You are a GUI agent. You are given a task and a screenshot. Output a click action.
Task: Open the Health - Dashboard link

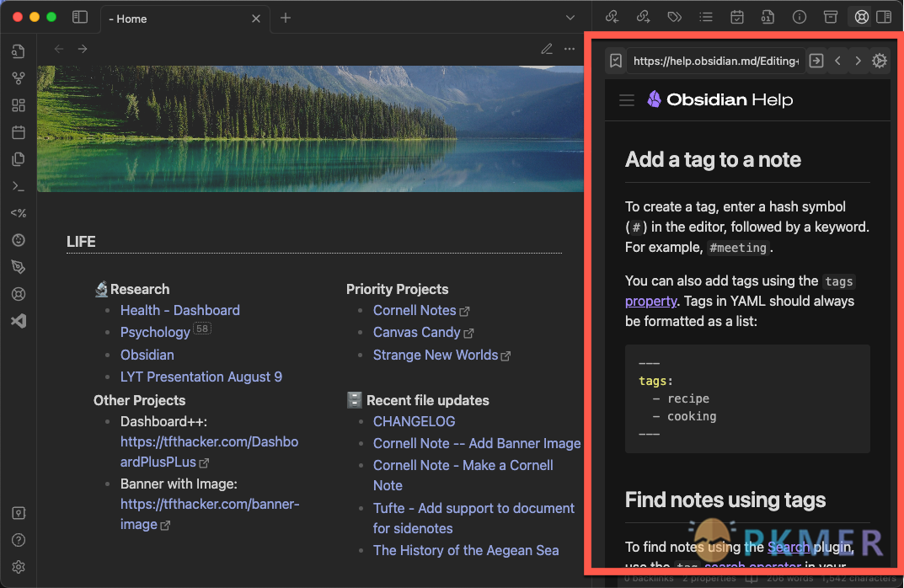coord(180,310)
